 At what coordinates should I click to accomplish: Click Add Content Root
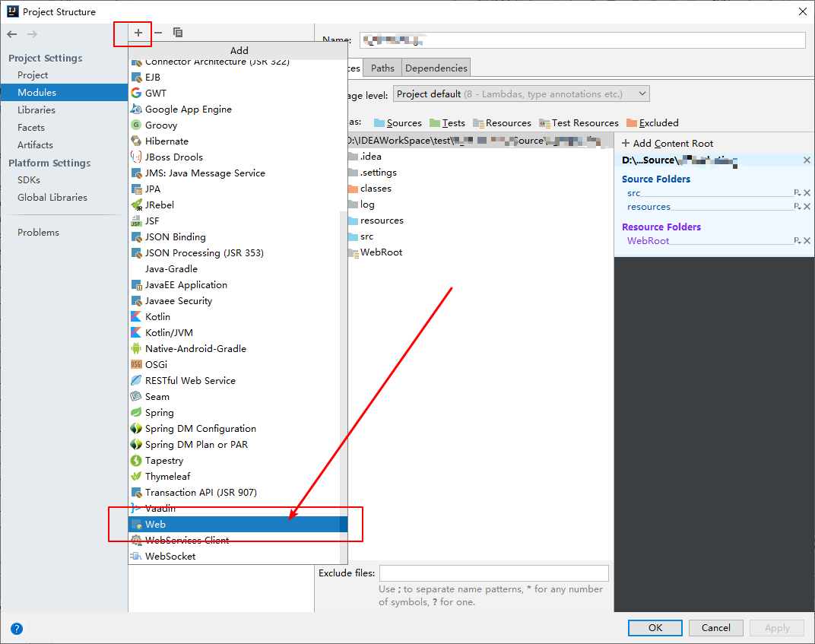tap(668, 144)
